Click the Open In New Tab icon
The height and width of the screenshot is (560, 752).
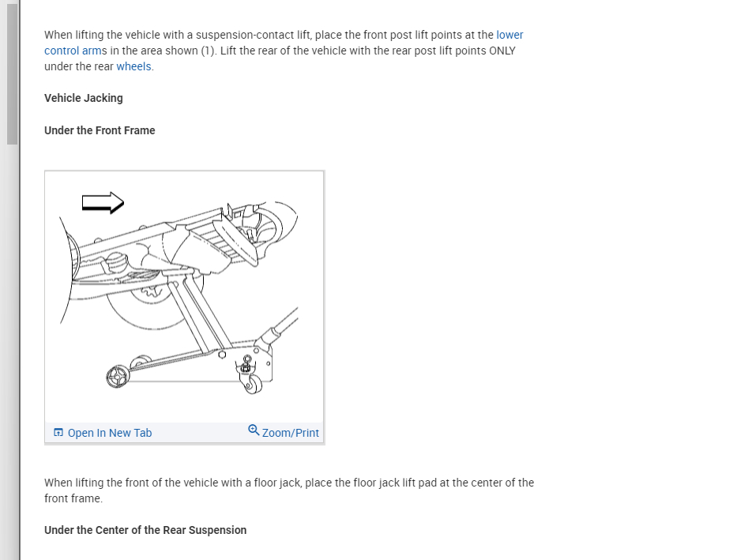pos(58,433)
